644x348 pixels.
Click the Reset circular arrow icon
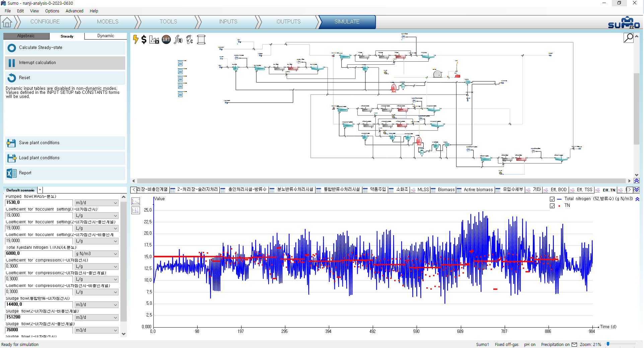12,78
